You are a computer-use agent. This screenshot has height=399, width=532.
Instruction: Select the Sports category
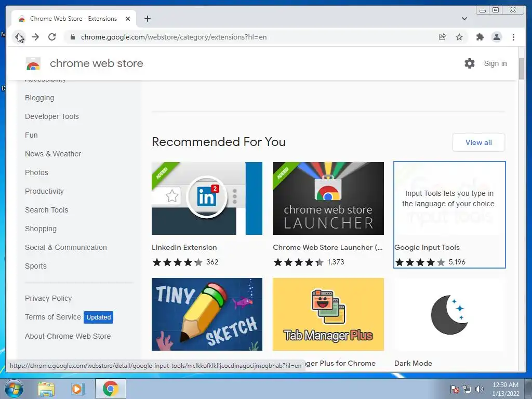coord(36,266)
